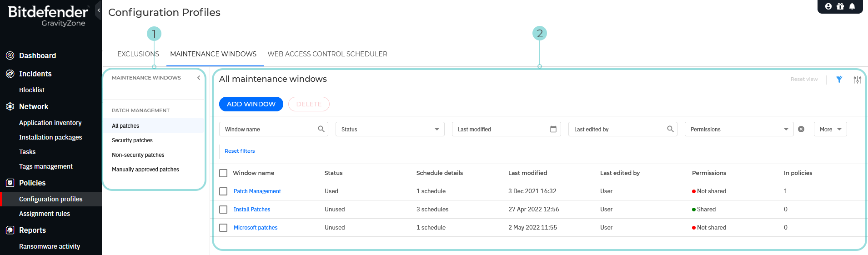Click the calendar icon in Last modified field
The width and height of the screenshot is (868, 255).
pyautogui.click(x=553, y=129)
